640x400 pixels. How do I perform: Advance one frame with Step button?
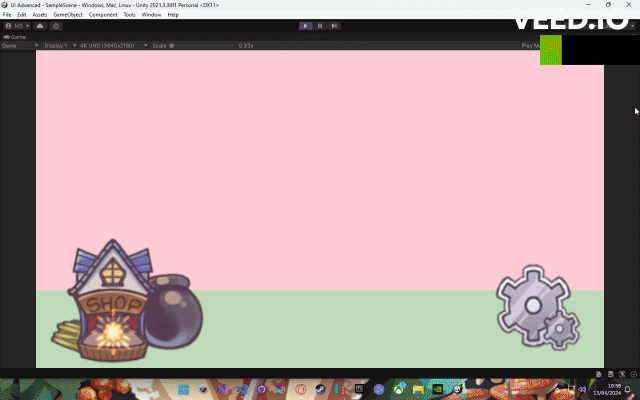(x=334, y=26)
